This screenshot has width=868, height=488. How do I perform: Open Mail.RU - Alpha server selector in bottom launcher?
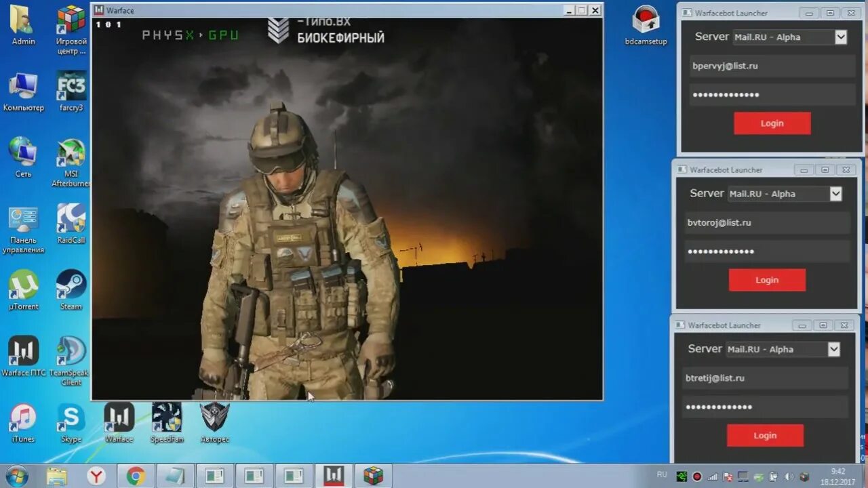(x=833, y=349)
